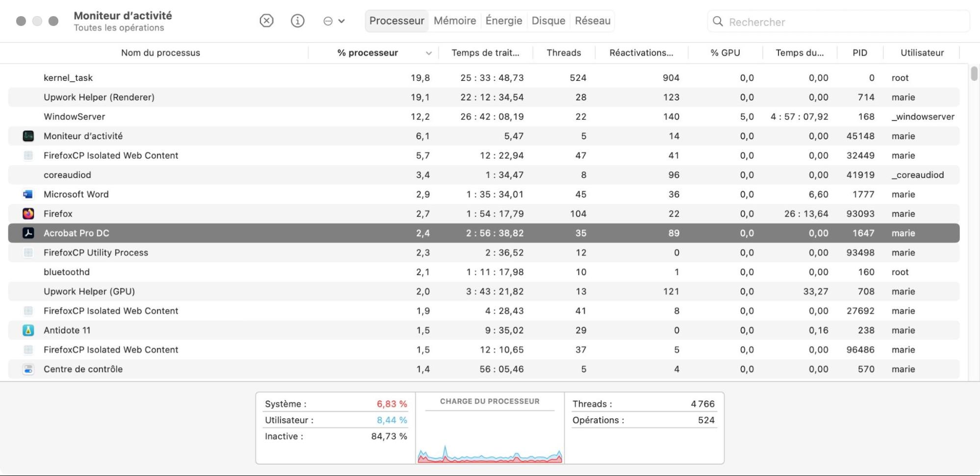Click the Acrobat Pro DC row name
Viewport: 980px width, 476px height.
(76, 233)
